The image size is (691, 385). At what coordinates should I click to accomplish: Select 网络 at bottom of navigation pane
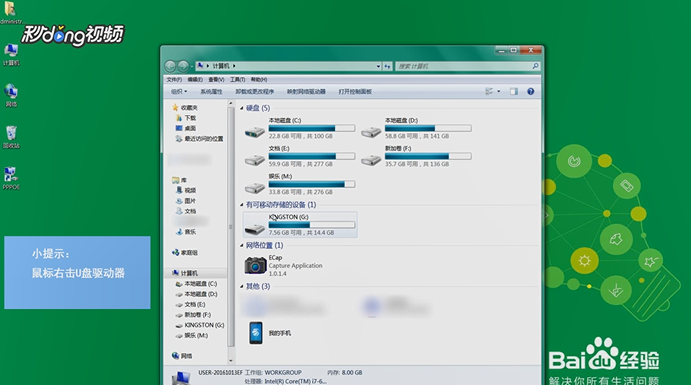click(182, 355)
